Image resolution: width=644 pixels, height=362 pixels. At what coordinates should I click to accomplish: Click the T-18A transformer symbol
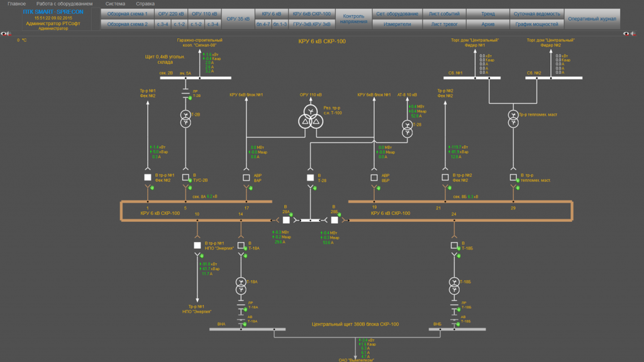point(241,286)
